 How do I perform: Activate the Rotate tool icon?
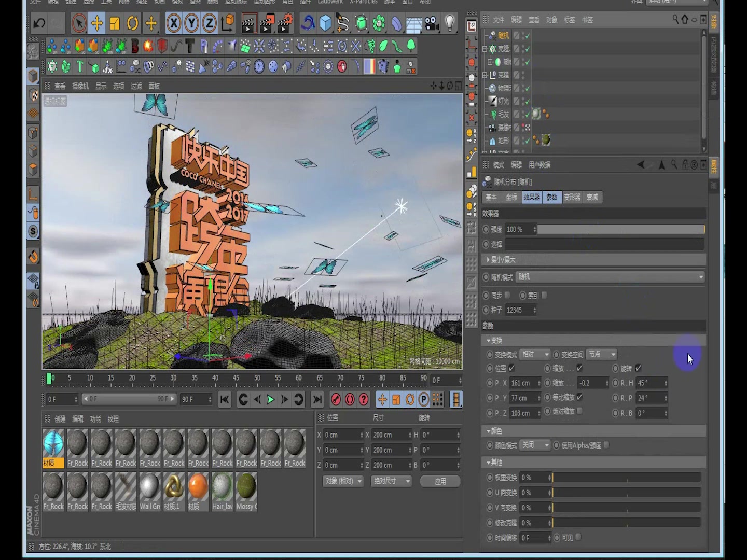coord(133,23)
